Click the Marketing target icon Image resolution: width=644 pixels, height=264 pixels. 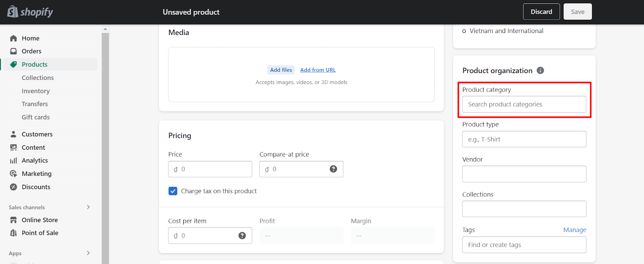pos(14,174)
